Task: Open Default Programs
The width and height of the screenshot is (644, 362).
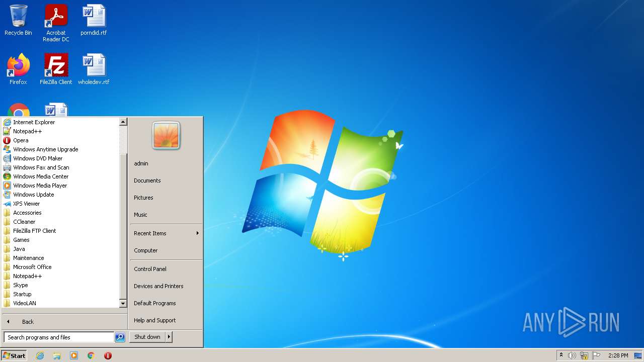Action: click(x=166, y=303)
